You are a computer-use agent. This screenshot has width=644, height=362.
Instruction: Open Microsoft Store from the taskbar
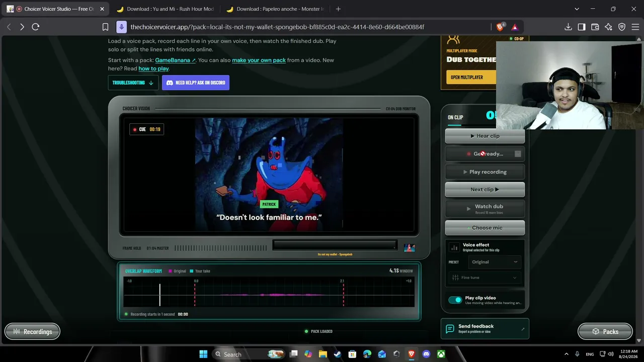pos(352,354)
